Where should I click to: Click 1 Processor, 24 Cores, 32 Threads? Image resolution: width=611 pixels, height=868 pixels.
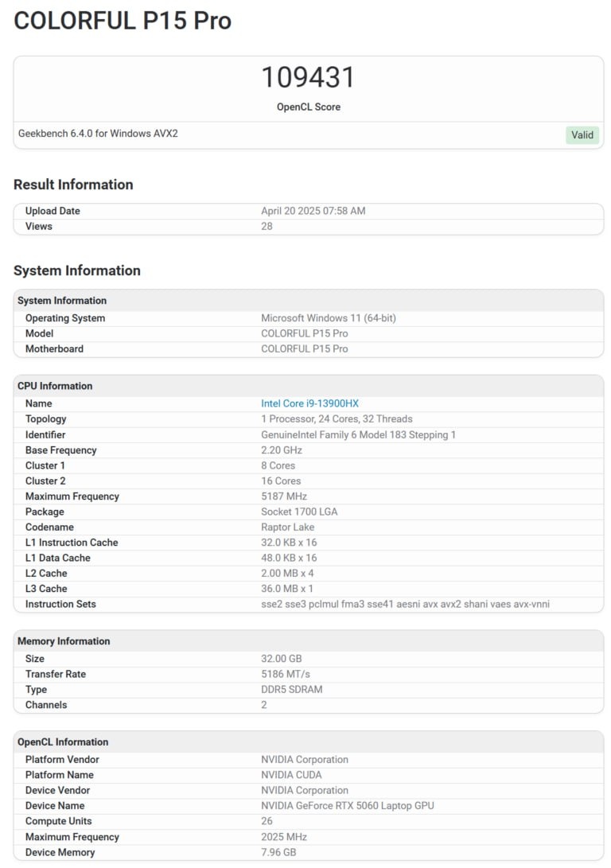[x=337, y=419]
